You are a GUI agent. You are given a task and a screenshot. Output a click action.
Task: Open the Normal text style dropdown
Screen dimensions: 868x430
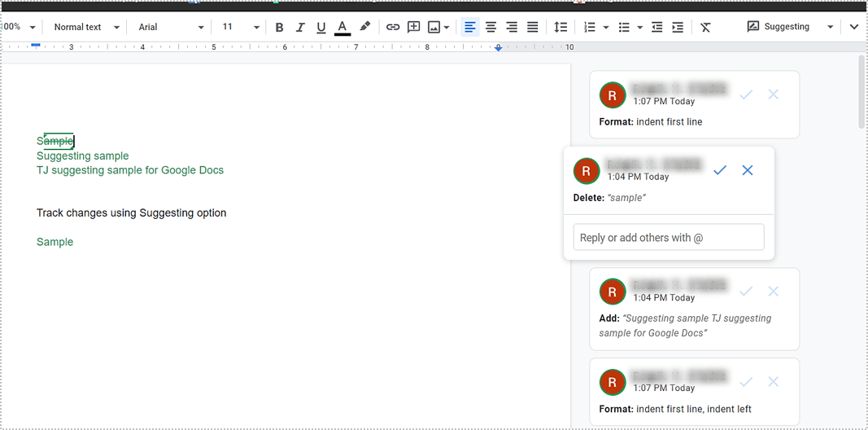(86, 27)
